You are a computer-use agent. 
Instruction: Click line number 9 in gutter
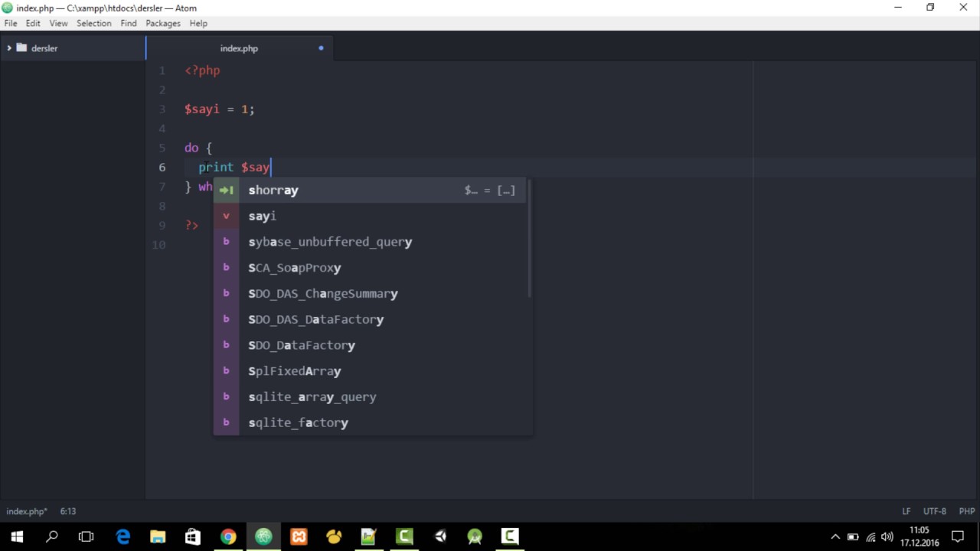162,226
